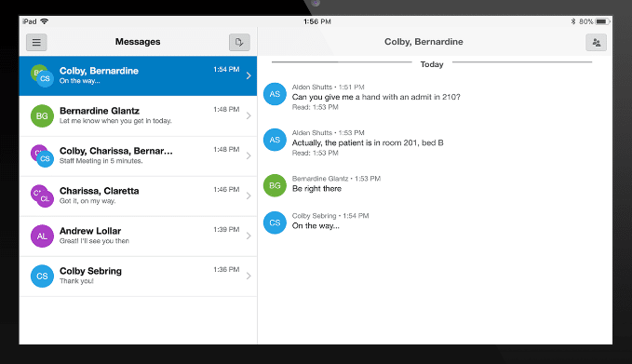The width and height of the screenshot is (632, 364).
Task: Click the 'Be right there' message
Action: tap(316, 189)
